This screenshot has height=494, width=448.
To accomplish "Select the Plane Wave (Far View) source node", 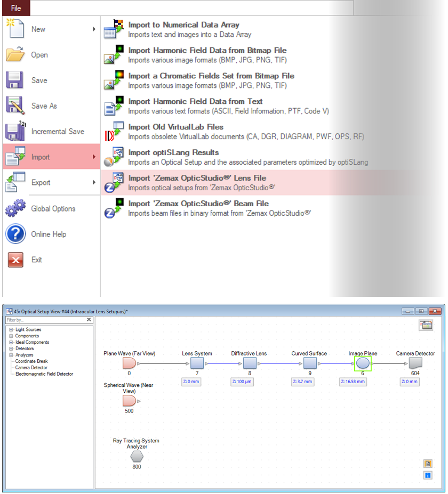I will click(x=129, y=363).
